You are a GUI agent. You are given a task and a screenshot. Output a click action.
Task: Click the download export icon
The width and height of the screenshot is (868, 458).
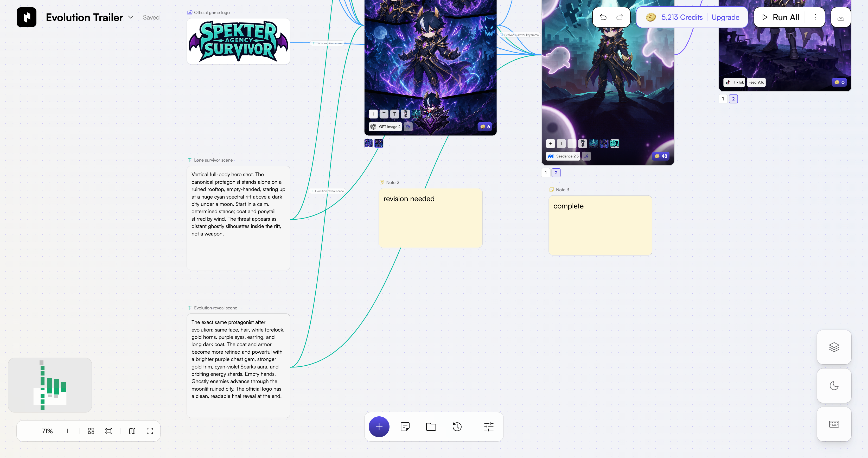841,17
